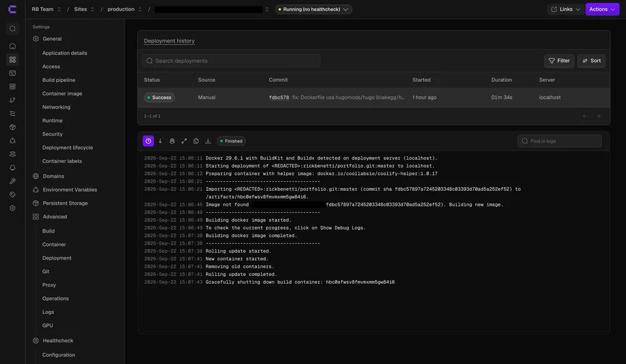
Task: Open Build pipeline settings
Action: 59,80
